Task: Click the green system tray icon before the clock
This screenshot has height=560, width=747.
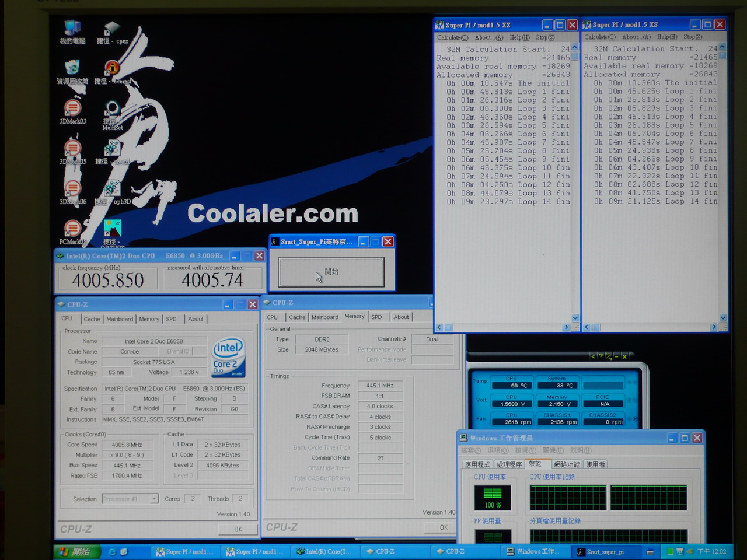Action: coord(670,551)
